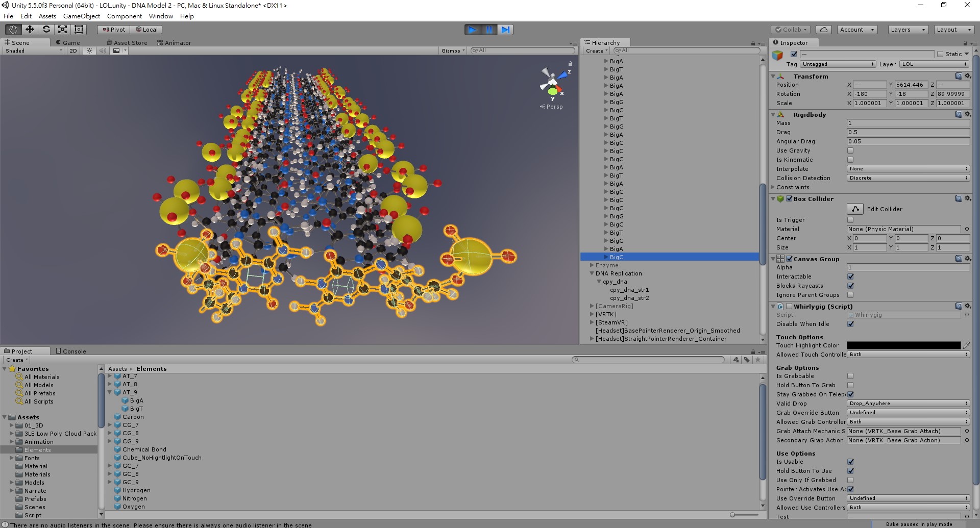
Task: Toggle scene lighting icon
Action: coord(90,51)
